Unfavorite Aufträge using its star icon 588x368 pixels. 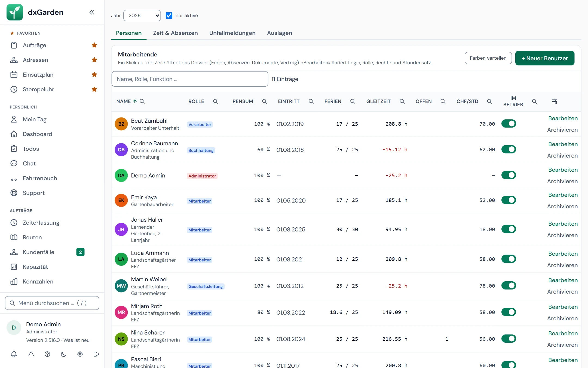pyautogui.click(x=94, y=45)
